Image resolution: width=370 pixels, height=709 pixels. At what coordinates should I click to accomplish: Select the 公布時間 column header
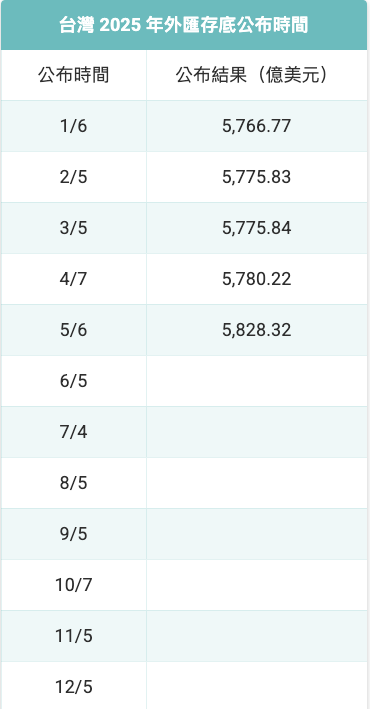point(73,75)
